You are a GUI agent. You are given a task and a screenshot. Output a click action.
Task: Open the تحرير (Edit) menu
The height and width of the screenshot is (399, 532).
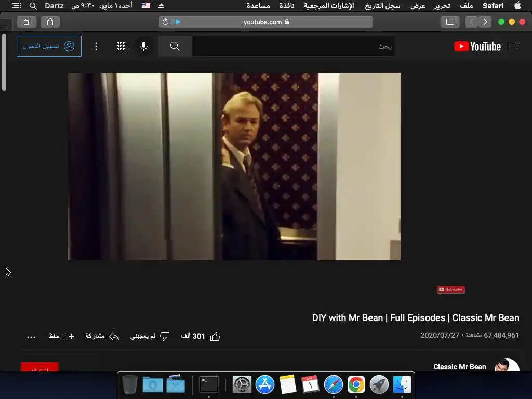coord(443,5)
